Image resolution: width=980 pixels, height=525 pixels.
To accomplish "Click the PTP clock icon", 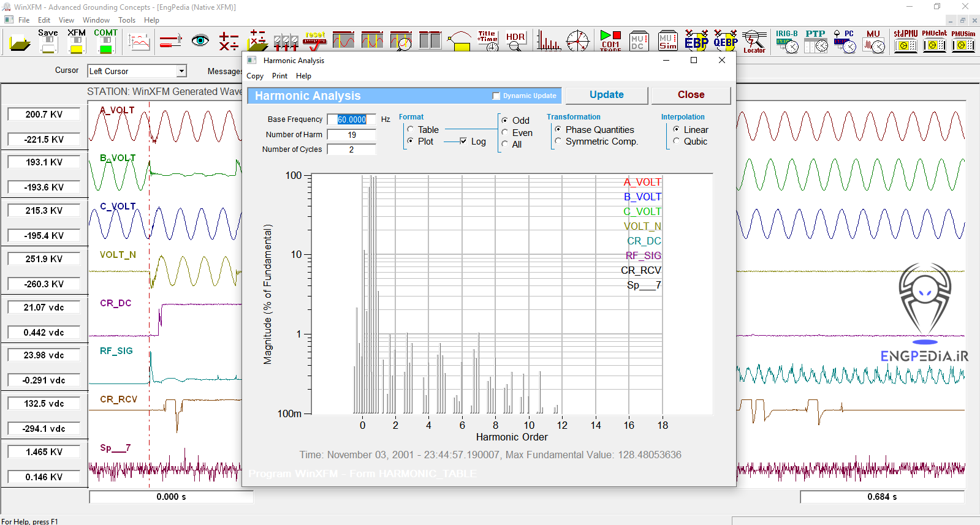I will coord(816,41).
